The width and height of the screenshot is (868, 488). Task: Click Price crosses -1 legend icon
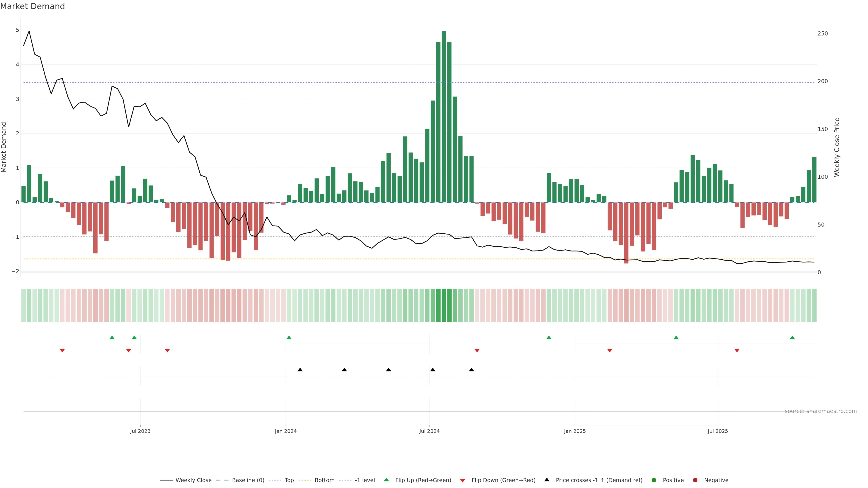tap(547, 480)
